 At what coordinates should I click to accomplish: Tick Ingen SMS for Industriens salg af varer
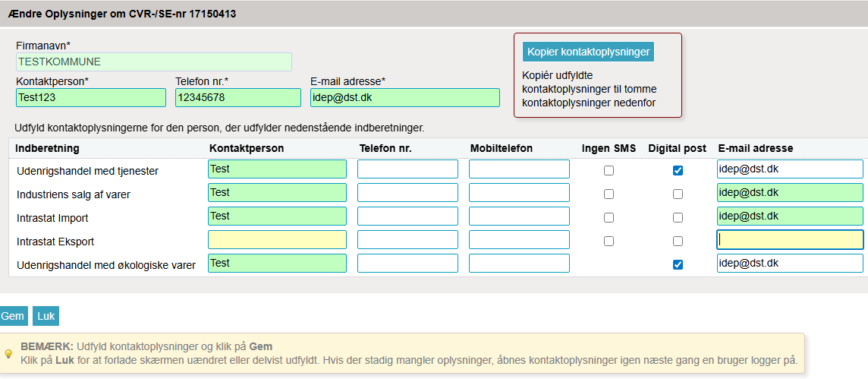point(609,194)
